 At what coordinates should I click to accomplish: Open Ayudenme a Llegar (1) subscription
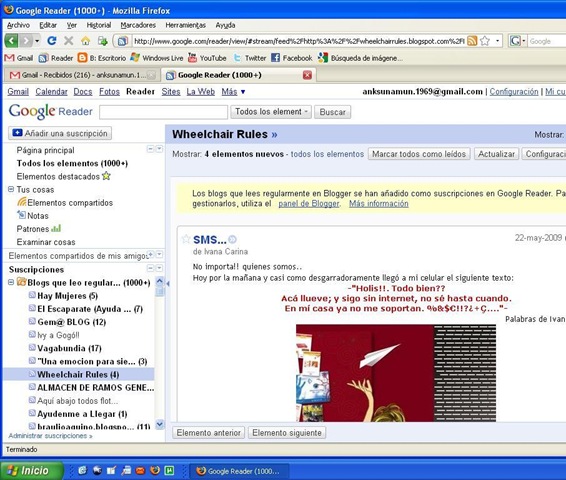pyautogui.click(x=82, y=414)
